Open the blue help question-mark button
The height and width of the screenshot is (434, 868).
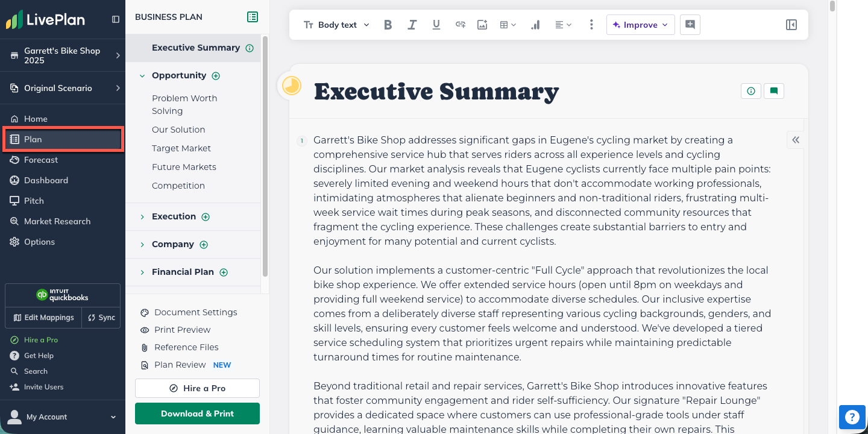pyautogui.click(x=852, y=417)
